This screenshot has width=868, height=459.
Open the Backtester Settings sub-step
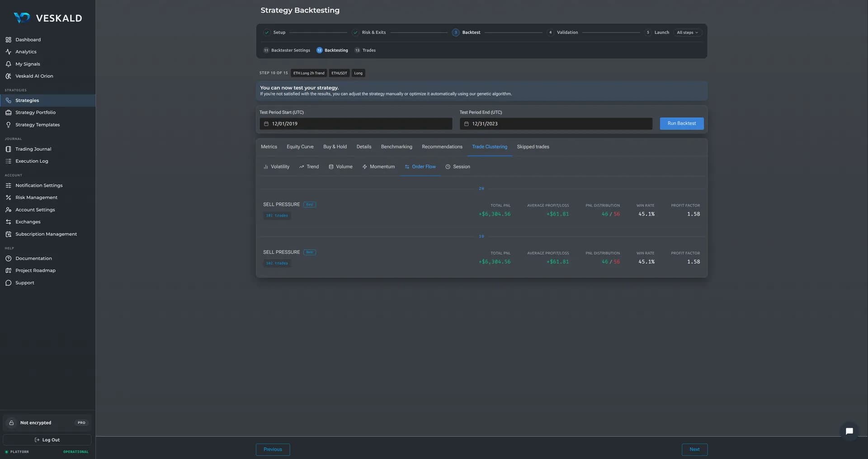287,50
